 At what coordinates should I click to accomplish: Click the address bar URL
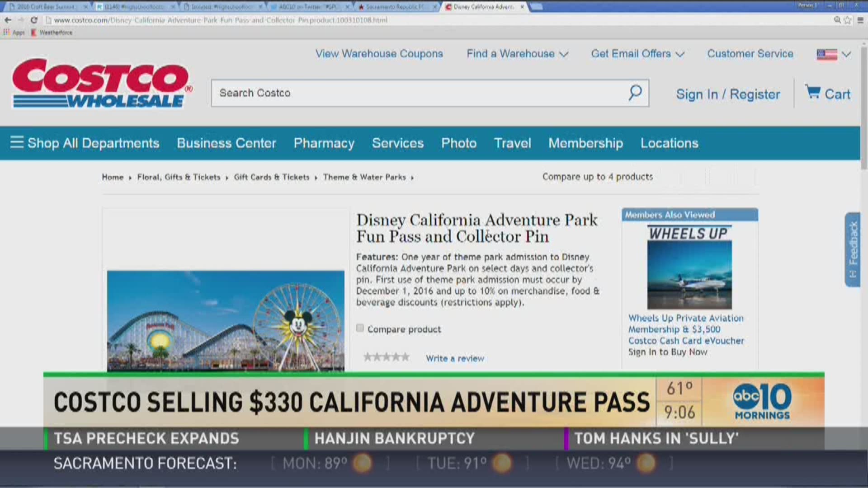[x=221, y=20]
